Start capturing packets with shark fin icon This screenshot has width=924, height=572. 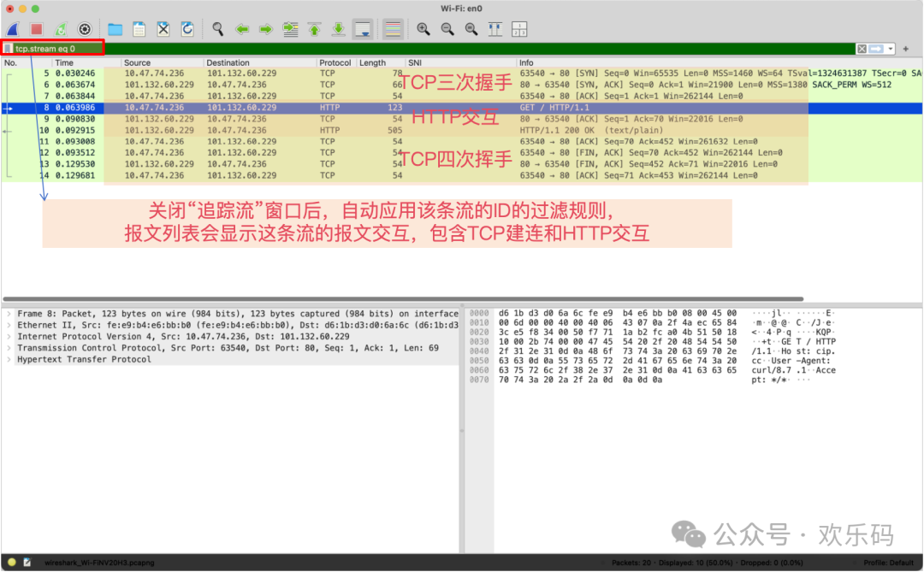click(13, 29)
